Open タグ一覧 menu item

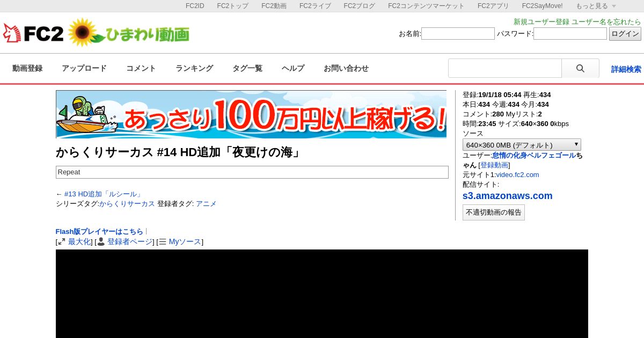tap(247, 68)
